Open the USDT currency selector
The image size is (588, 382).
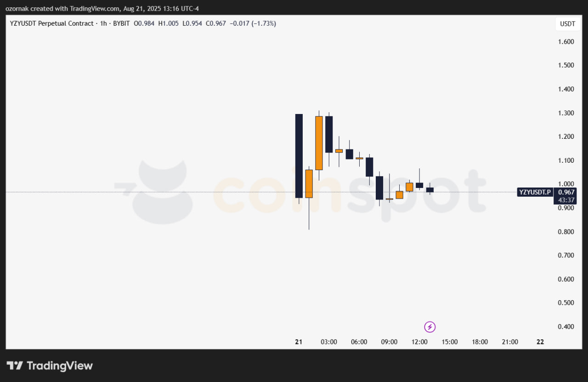(565, 24)
